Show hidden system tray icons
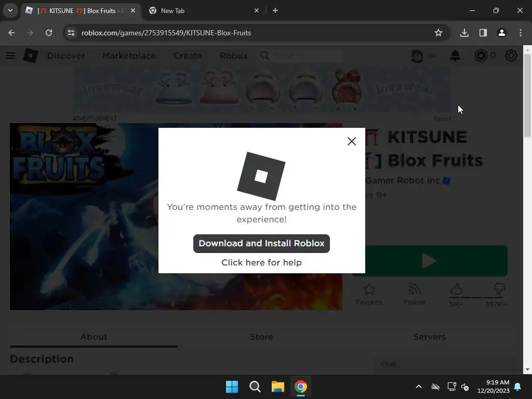 419,387
